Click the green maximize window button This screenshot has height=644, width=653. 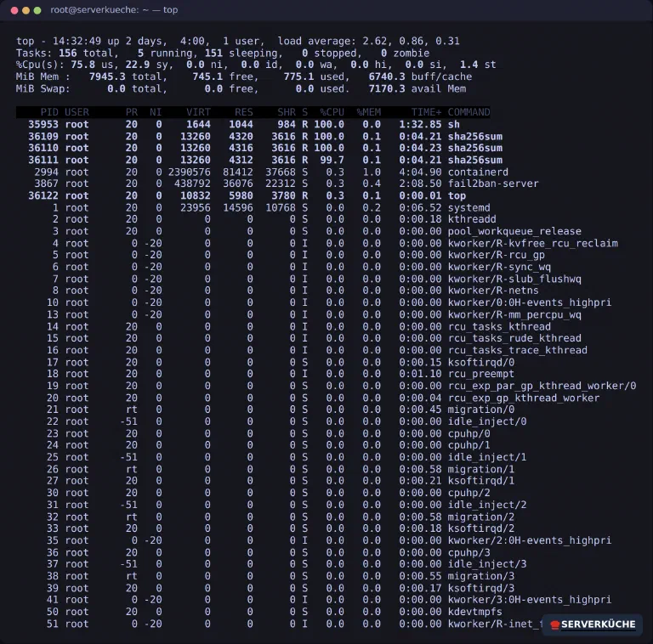(x=37, y=10)
